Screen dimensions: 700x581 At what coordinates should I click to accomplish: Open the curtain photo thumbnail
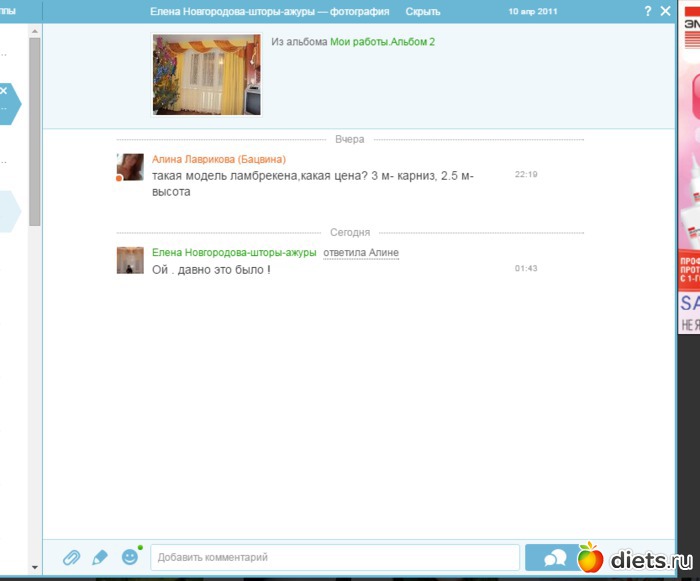pos(206,74)
